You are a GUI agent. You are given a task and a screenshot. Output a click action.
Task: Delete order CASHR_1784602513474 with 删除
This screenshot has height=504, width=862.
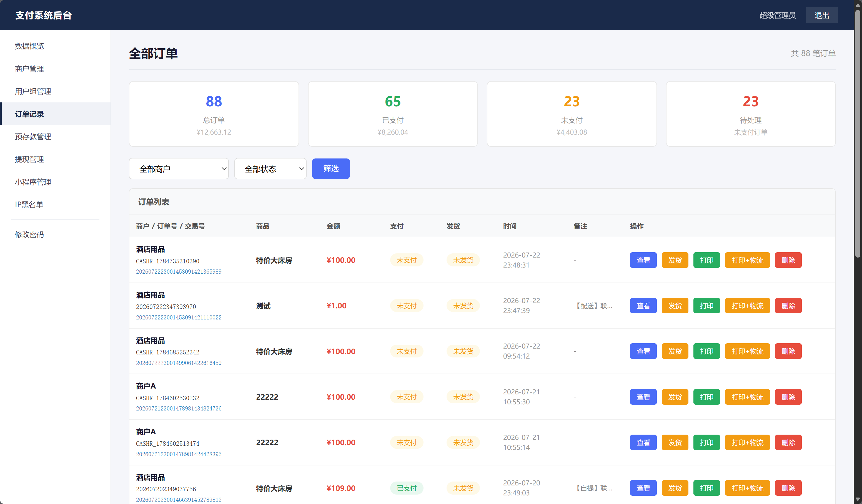[788, 442]
